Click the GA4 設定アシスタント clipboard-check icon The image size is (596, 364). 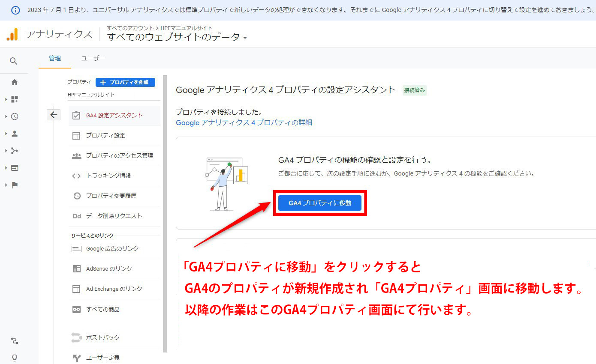point(76,115)
